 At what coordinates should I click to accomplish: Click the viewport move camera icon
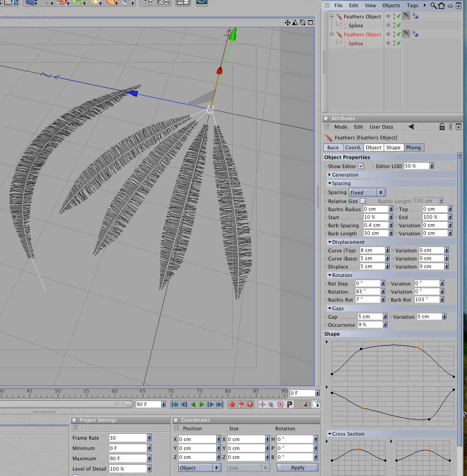click(287, 22)
